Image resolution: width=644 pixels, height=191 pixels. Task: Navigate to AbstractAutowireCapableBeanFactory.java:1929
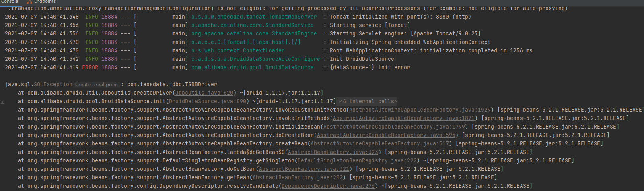click(x=420, y=110)
